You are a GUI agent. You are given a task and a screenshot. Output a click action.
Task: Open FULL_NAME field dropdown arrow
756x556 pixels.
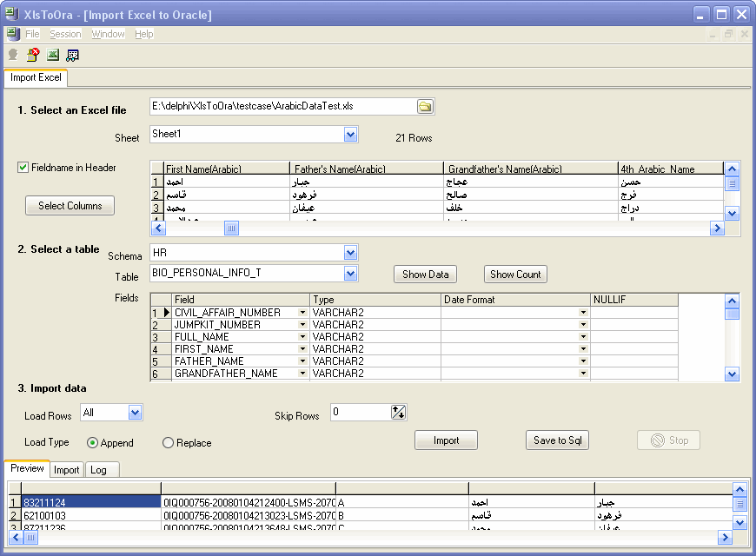pyautogui.click(x=302, y=336)
